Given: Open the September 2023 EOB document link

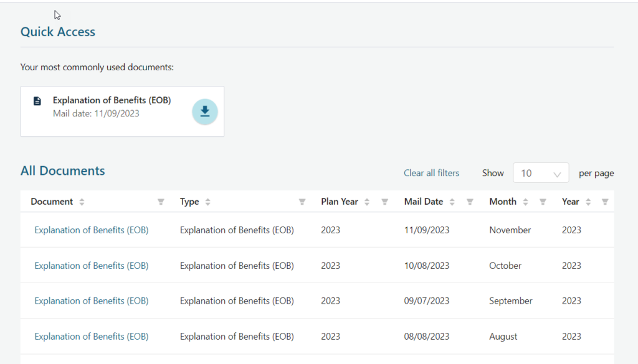Looking at the screenshot, I should pyautogui.click(x=91, y=301).
